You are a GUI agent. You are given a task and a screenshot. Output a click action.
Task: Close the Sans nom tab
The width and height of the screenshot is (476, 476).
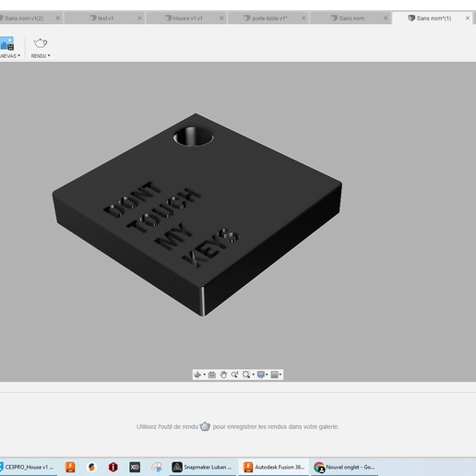386,18
